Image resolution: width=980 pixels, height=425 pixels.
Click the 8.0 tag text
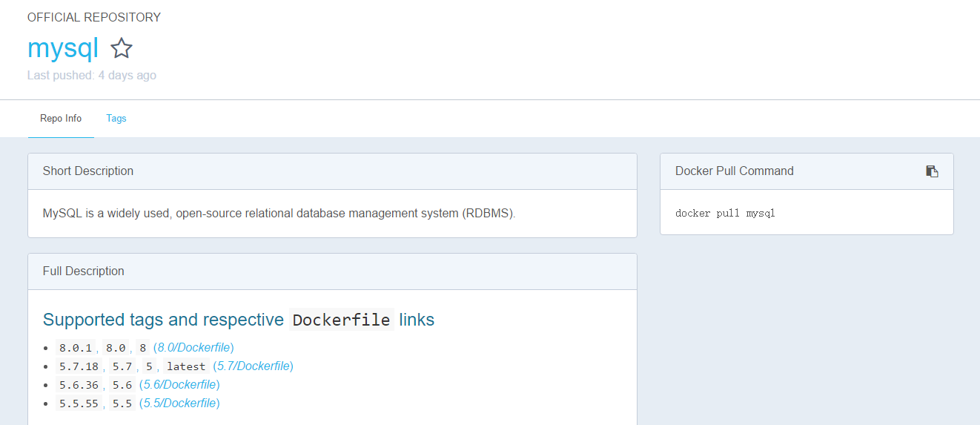pos(115,348)
